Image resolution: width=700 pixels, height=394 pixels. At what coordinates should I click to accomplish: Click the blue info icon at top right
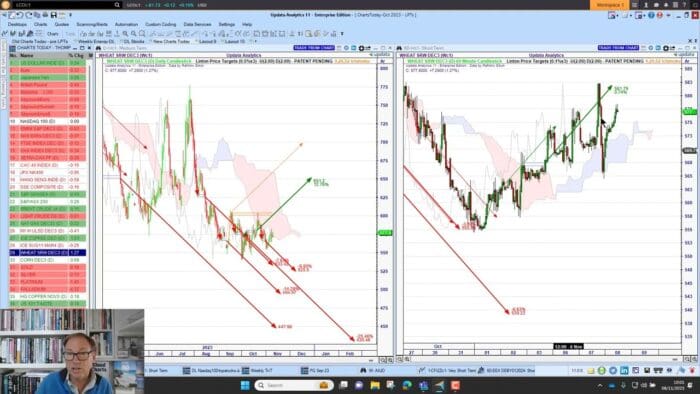[651, 15]
